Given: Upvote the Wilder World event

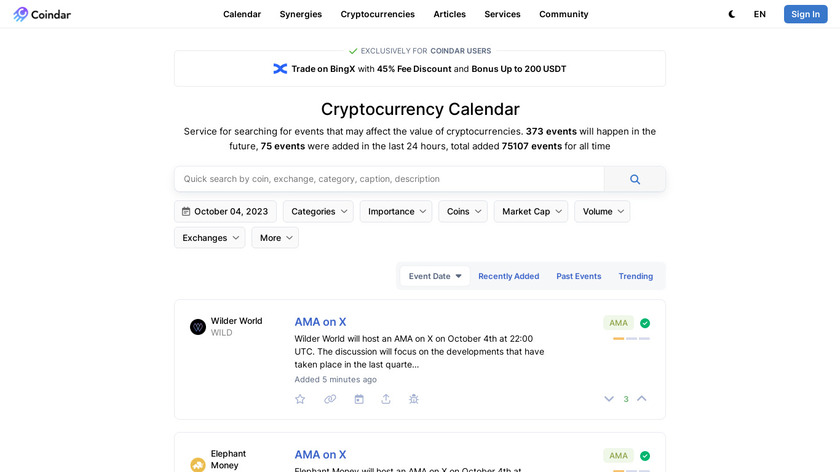Looking at the screenshot, I should coord(642,399).
